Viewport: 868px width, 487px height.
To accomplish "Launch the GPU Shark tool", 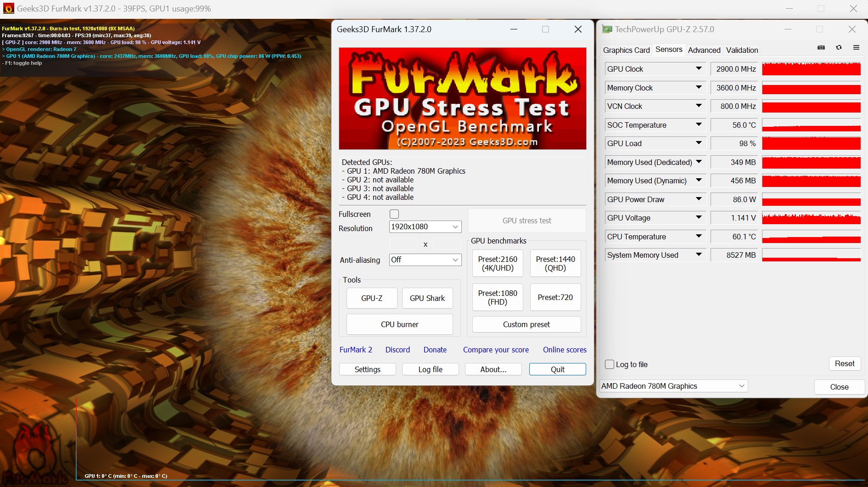I will coord(427,298).
